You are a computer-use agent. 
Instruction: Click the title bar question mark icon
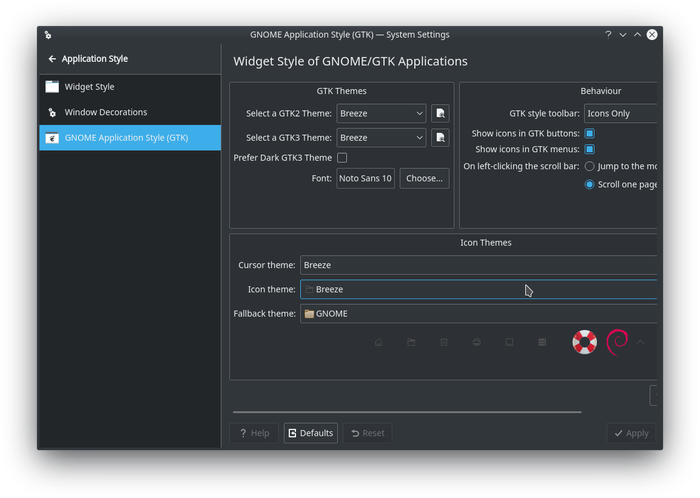608,34
